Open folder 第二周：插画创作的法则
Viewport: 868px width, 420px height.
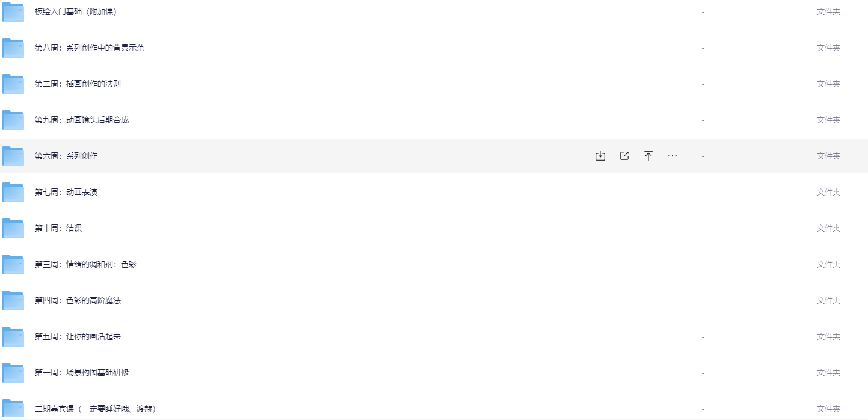(78, 84)
